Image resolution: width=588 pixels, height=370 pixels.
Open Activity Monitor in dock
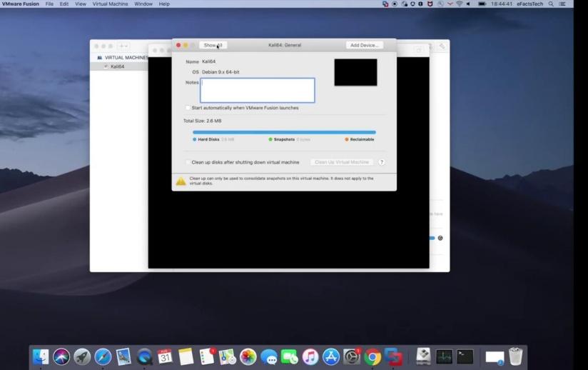445,356
